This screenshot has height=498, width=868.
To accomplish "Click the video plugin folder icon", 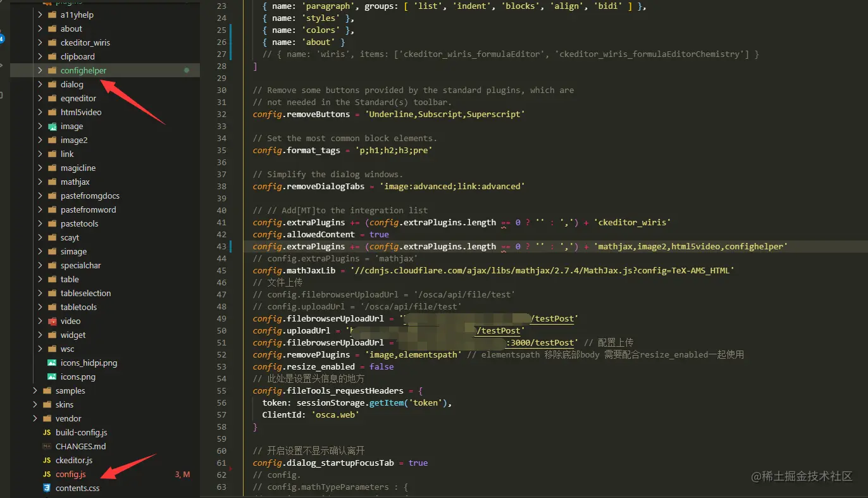I will (x=51, y=321).
